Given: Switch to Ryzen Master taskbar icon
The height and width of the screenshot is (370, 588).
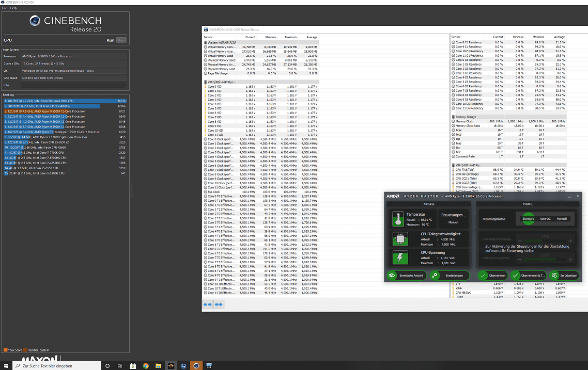Looking at the screenshot, I should 171,366.
